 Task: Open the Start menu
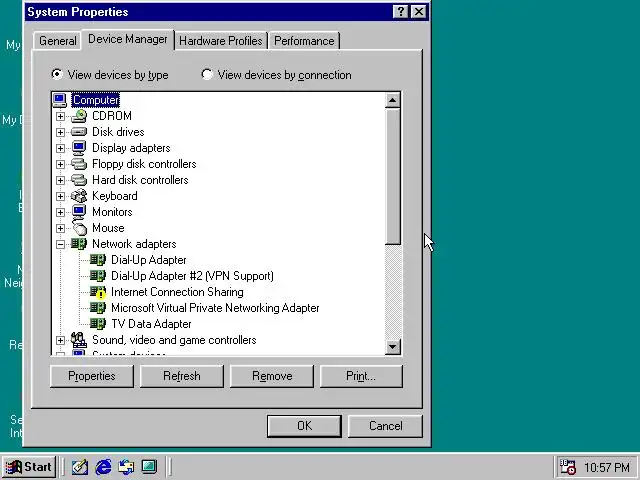[x=29, y=467]
